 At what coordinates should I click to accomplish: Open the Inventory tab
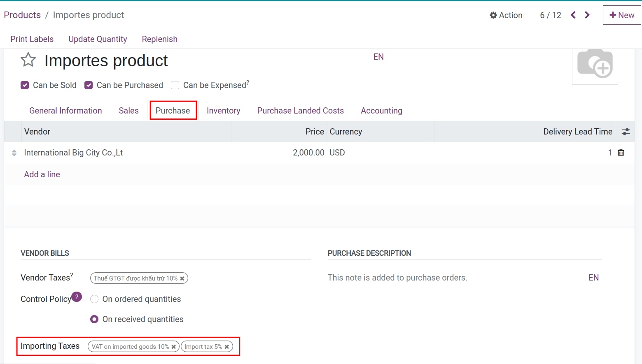coord(224,111)
